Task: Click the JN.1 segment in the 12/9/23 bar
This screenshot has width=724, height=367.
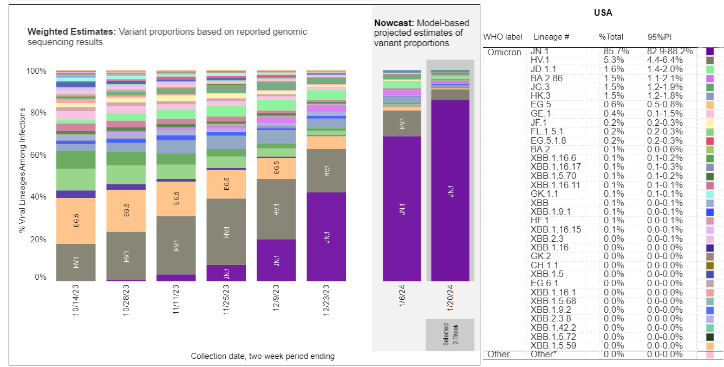Action: point(276,260)
